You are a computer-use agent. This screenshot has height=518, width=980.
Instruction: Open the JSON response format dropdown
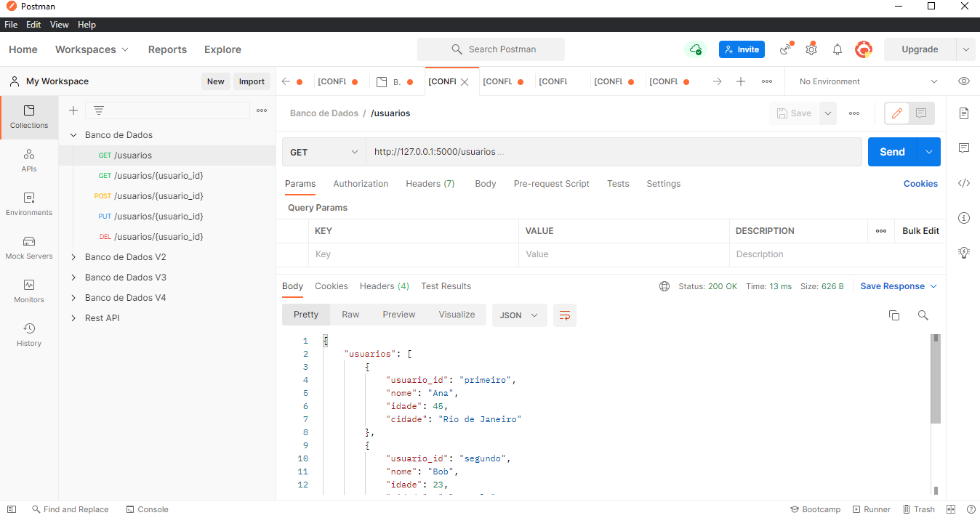coord(519,315)
